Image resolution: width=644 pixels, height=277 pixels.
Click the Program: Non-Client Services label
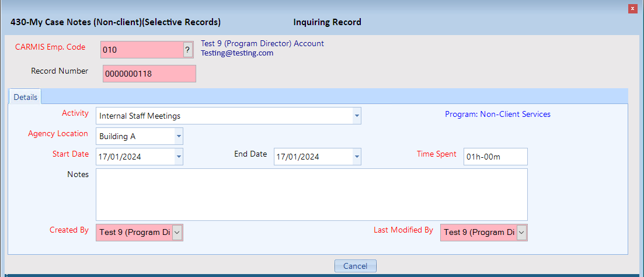(497, 115)
